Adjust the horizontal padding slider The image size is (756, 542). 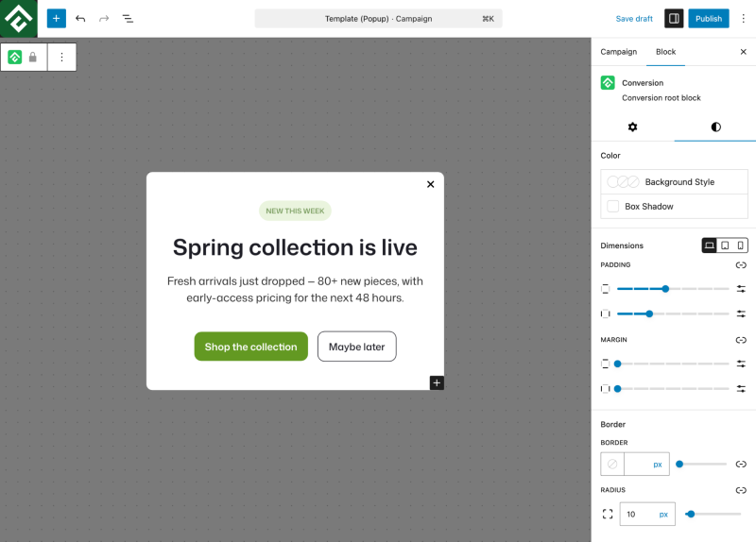pyautogui.click(x=673, y=313)
